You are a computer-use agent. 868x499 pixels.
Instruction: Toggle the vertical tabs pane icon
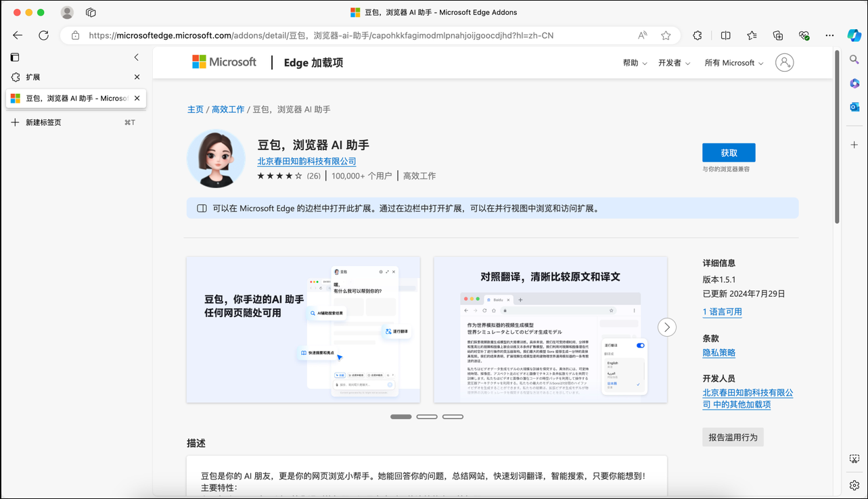click(15, 57)
